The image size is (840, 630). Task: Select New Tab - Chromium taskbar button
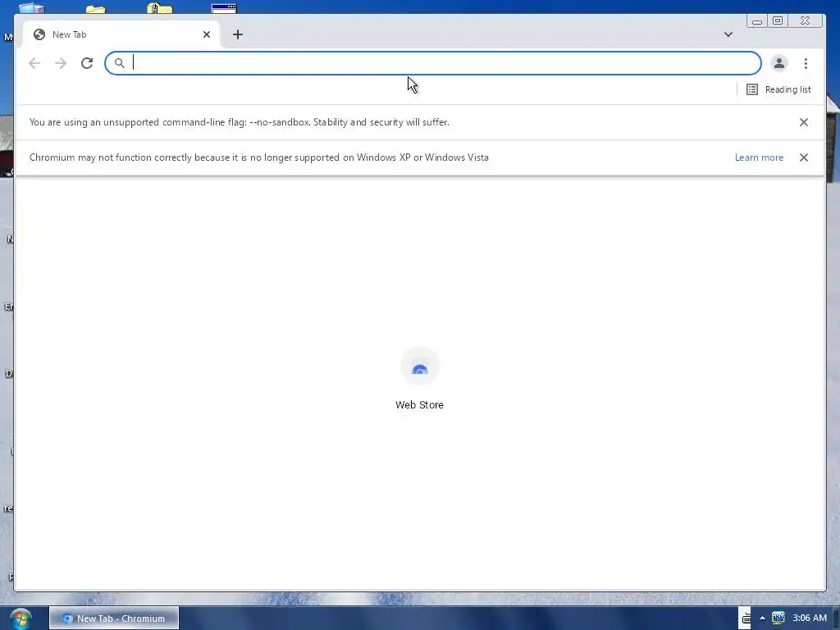pyautogui.click(x=114, y=619)
